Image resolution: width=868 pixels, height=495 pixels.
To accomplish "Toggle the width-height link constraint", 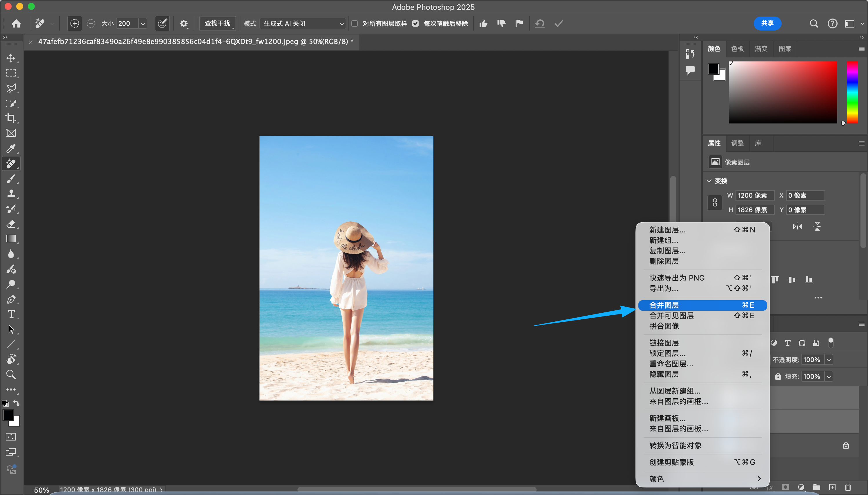I will (x=715, y=203).
